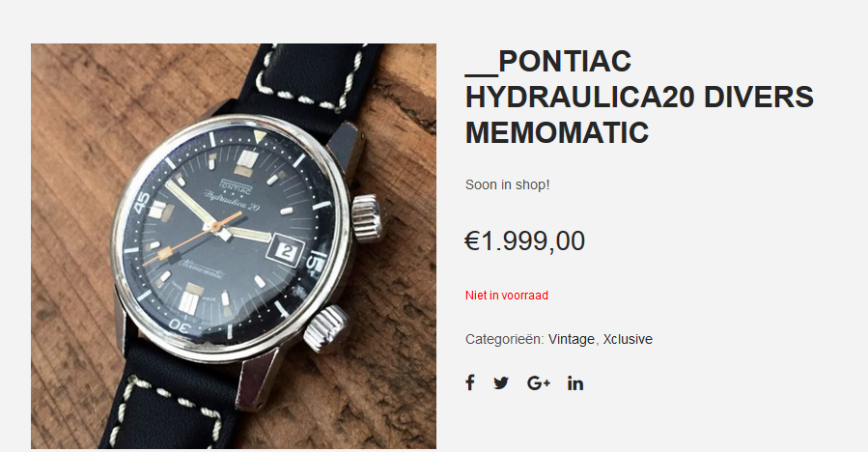Share product via Twitter bird icon
868x452 pixels.
(x=501, y=383)
